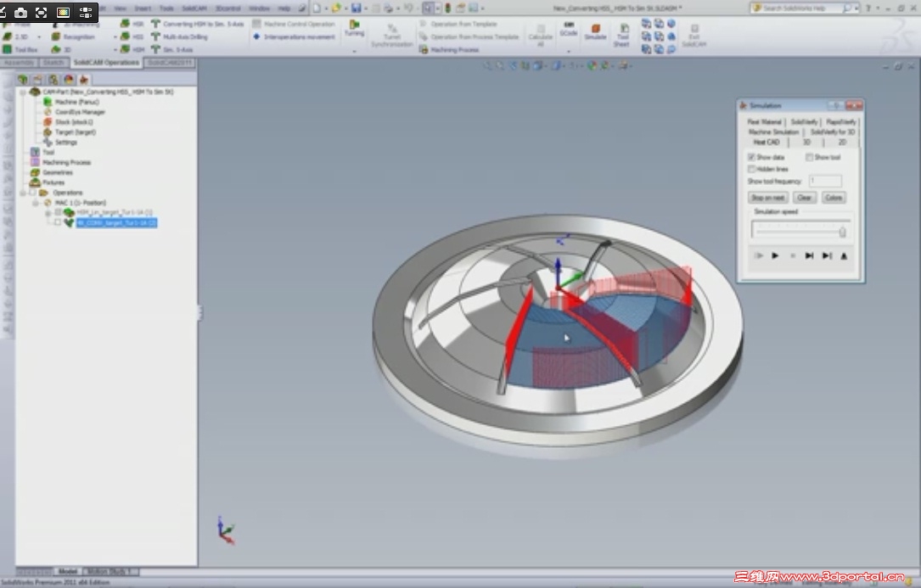
Task: Click Turret Synchronization icon
Action: coord(392,36)
